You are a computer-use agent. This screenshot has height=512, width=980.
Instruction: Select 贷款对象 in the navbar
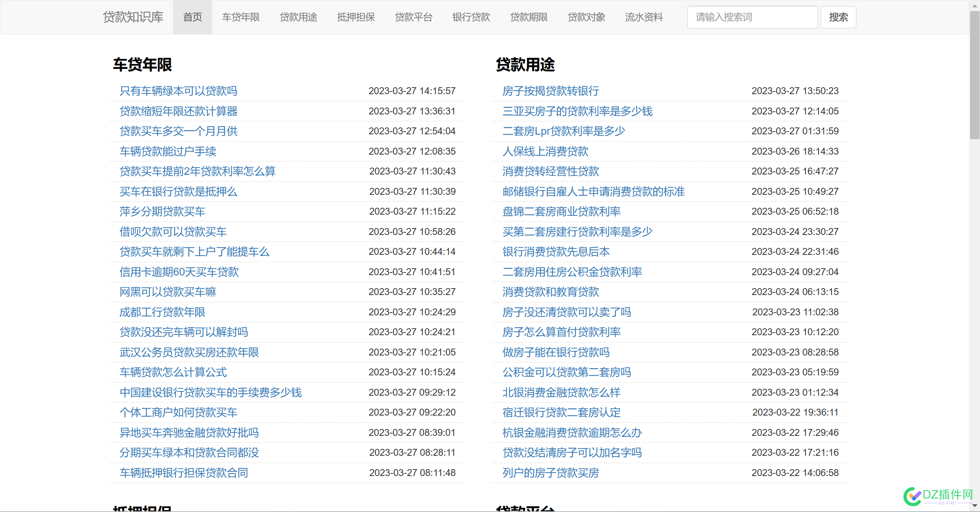586,17
